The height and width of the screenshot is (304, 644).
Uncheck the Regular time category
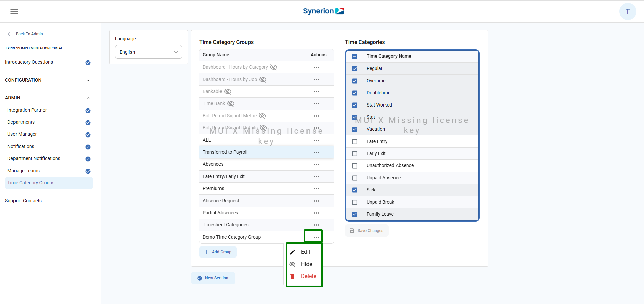(355, 69)
